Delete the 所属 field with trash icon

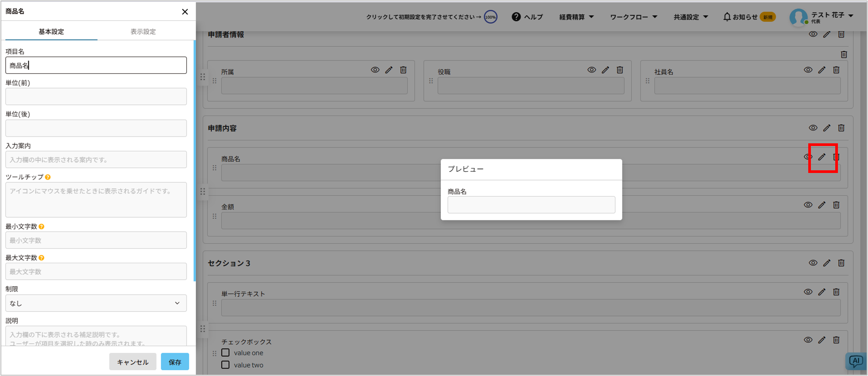pos(403,70)
